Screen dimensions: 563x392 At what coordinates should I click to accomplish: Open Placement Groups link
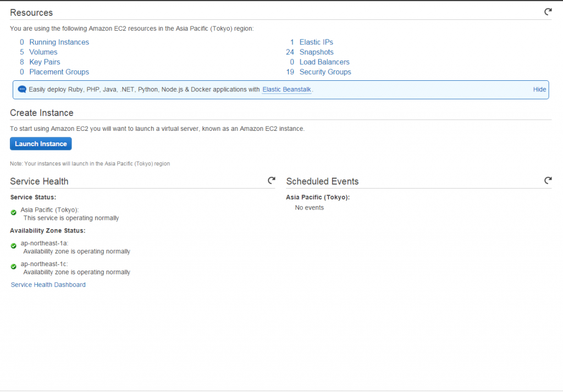(x=59, y=72)
